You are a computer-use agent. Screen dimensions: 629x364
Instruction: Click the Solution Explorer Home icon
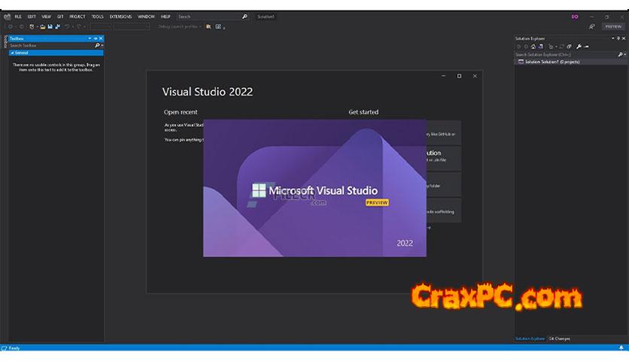(533, 47)
